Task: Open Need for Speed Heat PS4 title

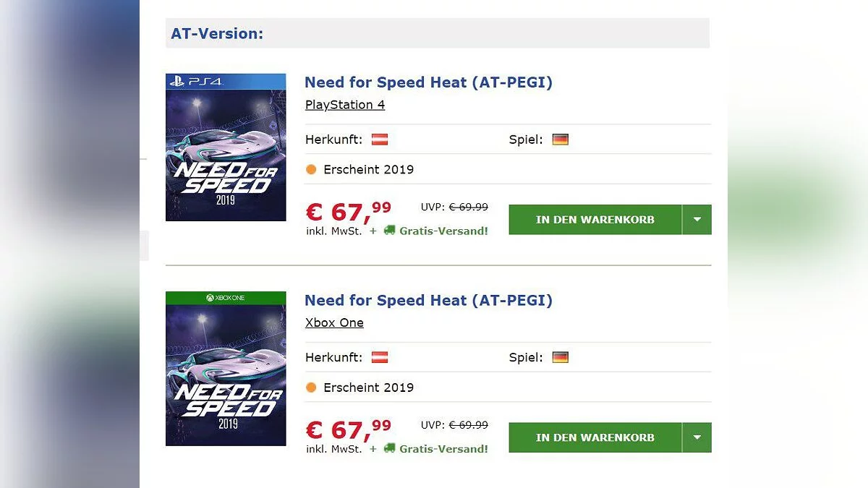Action: coord(428,82)
